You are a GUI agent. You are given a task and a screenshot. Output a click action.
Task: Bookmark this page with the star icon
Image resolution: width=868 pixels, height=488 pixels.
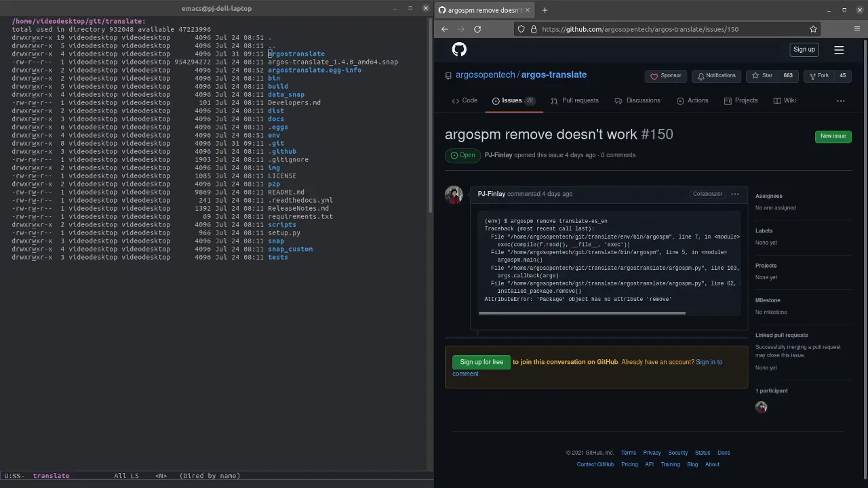coord(813,29)
